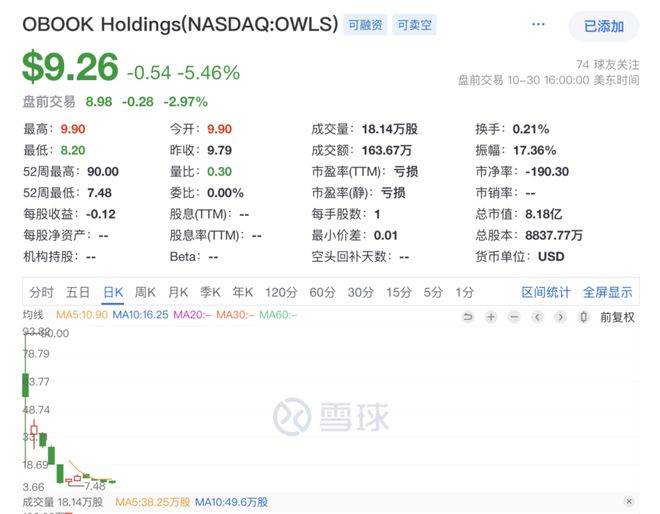Click the $9.26 current price
The height and width of the screenshot is (514, 660).
(70, 67)
